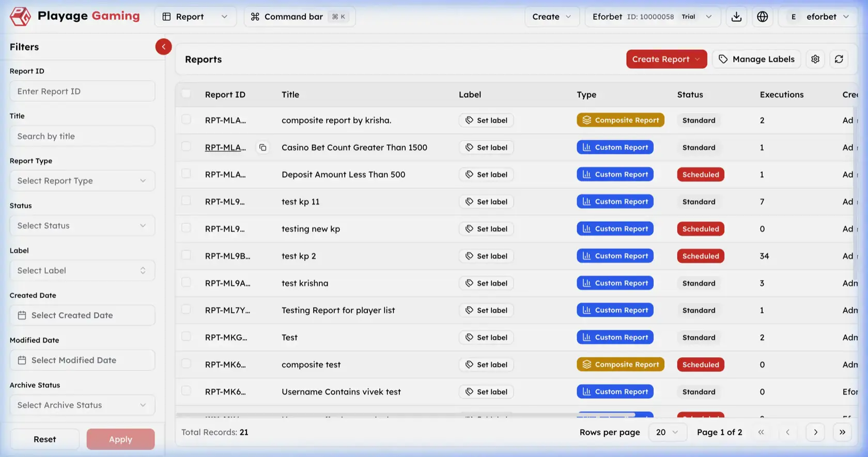This screenshot has height=457, width=868.
Task: Click Scheduled status of Deposit Amount row
Action: (701, 174)
